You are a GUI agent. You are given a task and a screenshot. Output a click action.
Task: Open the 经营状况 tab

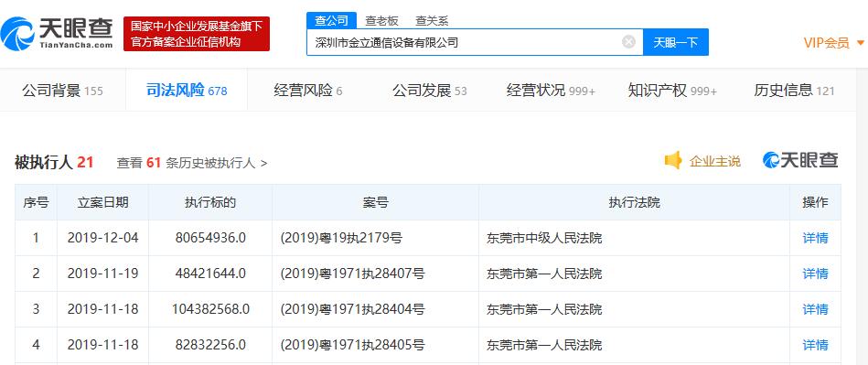pyautogui.click(x=551, y=91)
